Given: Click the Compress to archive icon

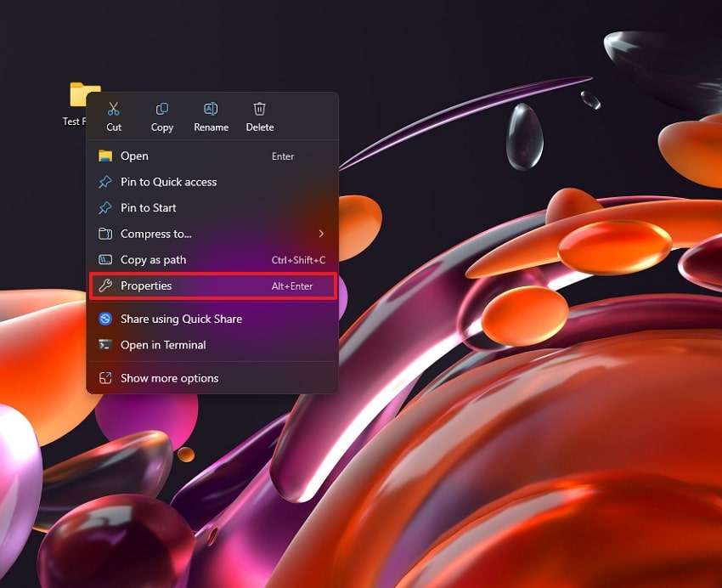Looking at the screenshot, I should [x=105, y=234].
